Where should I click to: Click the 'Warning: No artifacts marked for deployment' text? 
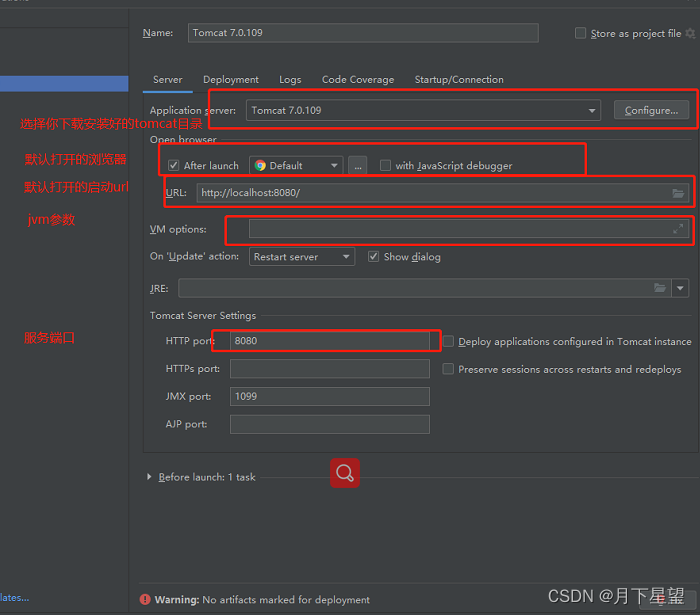tap(262, 599)
